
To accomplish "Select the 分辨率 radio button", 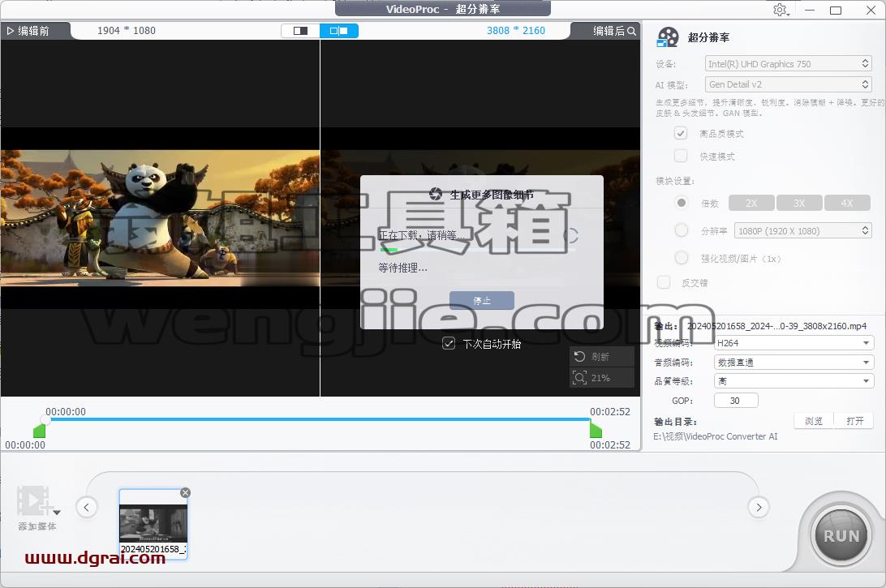I will 682,230.
